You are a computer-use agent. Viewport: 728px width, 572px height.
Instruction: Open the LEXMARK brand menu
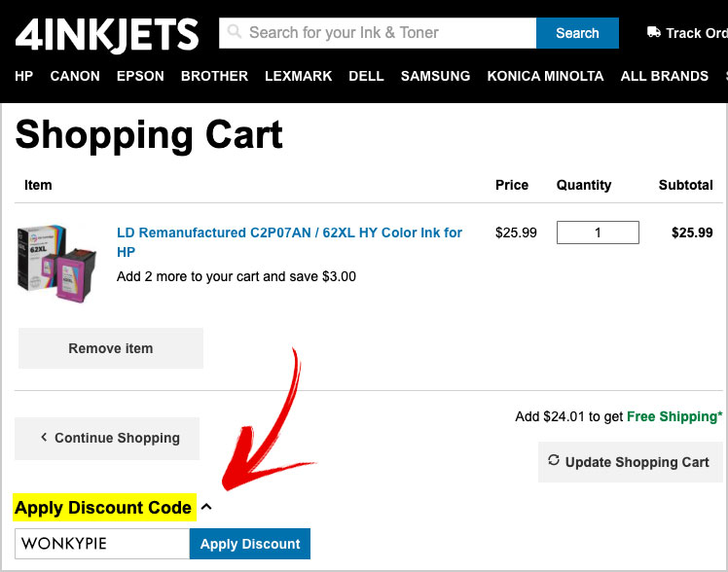(299, 76)
